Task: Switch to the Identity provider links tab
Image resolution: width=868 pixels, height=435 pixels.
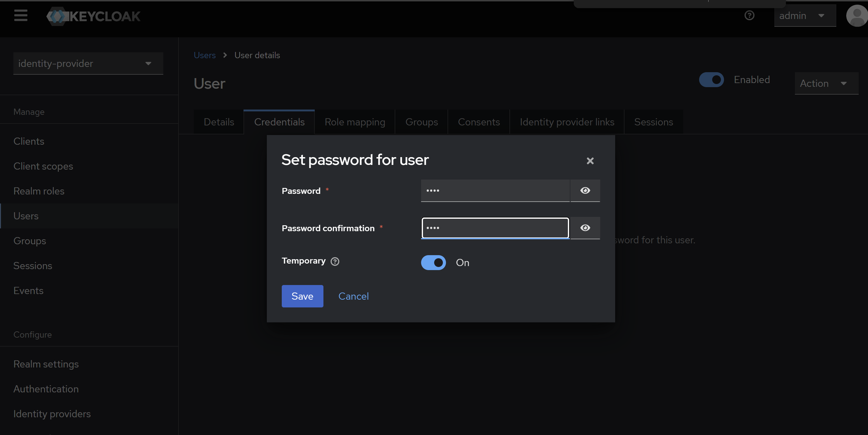Action: click(566, 122)
